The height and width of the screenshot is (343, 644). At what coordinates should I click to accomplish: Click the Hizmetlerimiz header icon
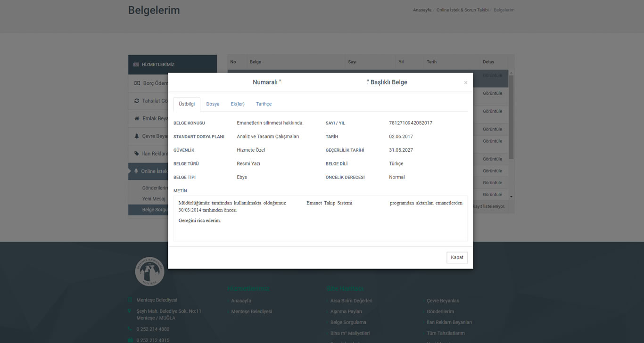tap(136, 65)
